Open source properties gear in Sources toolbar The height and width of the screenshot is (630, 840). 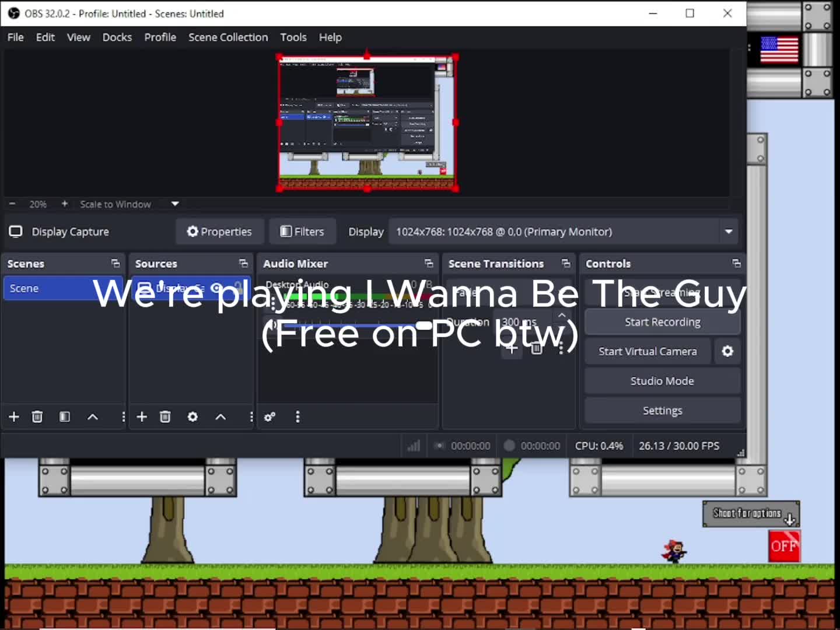pos(192,416)
